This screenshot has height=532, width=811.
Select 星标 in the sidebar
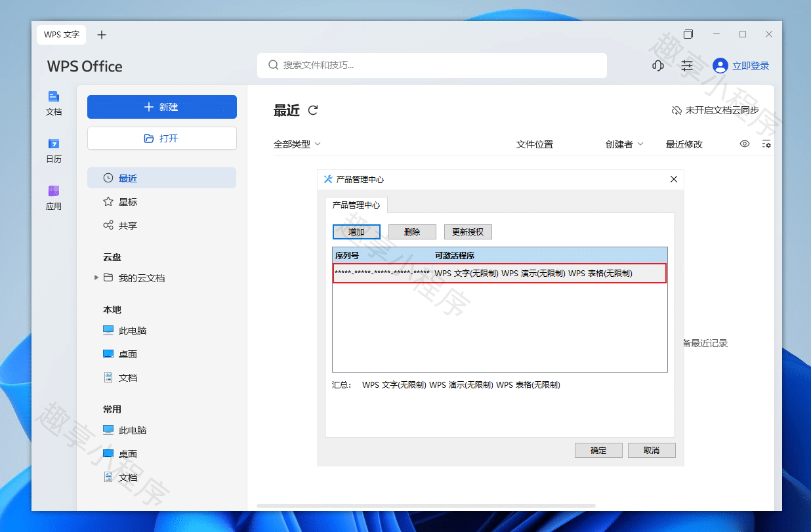[x=128, y=202]
